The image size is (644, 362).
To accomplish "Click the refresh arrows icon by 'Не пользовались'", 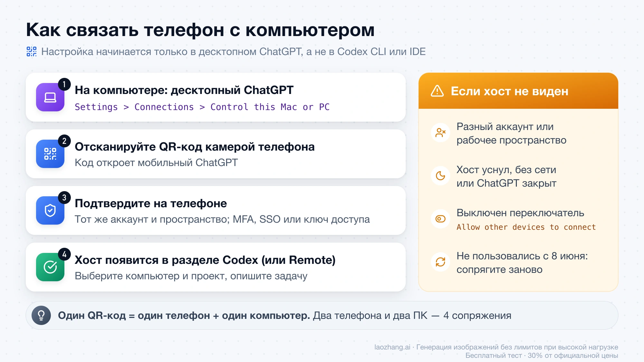I will (x=440, y=262).
